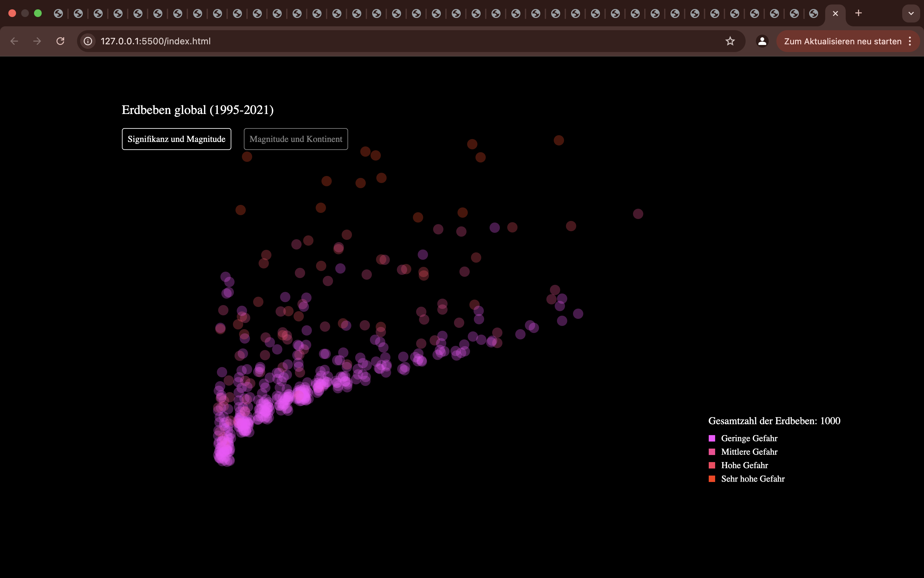924x578 pixels.
Task: Click the 'Geringe Gefahr' magenta legend swatch
Action: (x=712, y=438)
